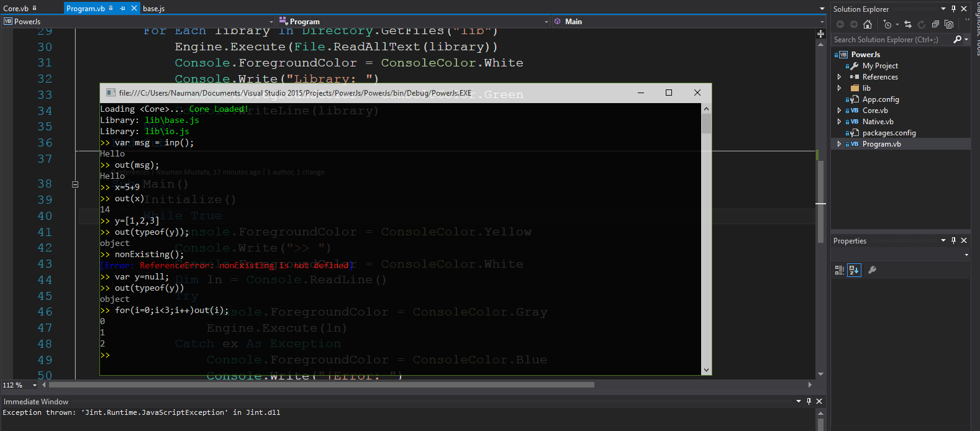Close the PowerJs console window
Image resolution: width=980 pixels, height=431 pixels.
point(697,93)
